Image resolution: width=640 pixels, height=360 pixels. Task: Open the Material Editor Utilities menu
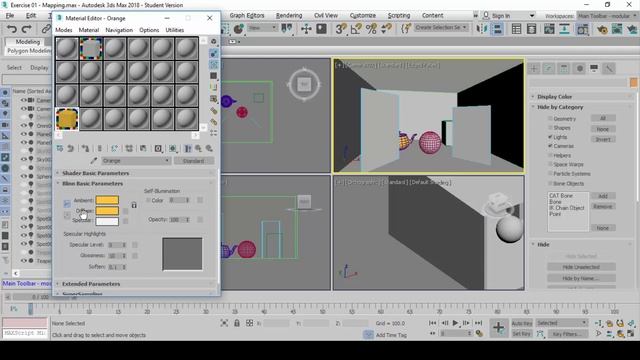pos(175,30)
